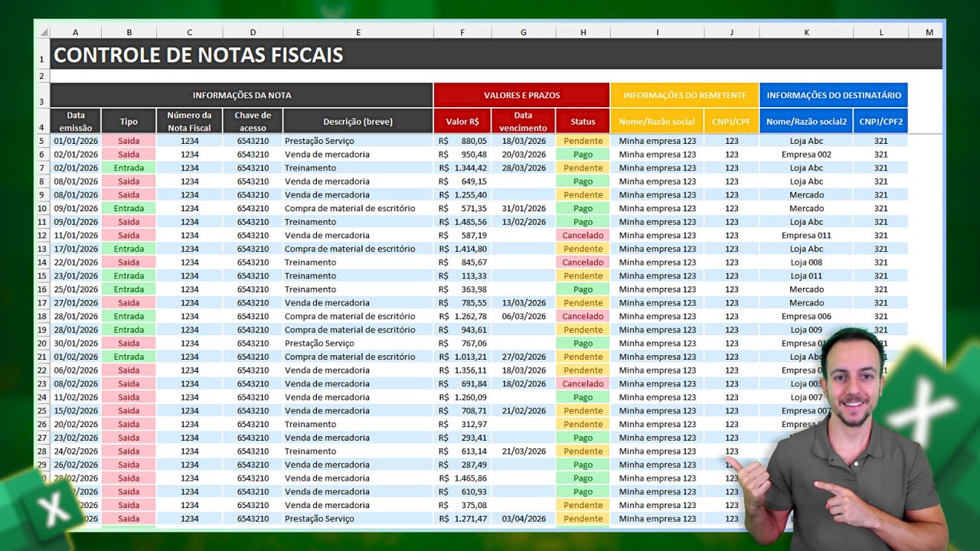Click the Valor R$ column title
The height and width of the screenshot is (551, 980).
(x=462, y=122)
